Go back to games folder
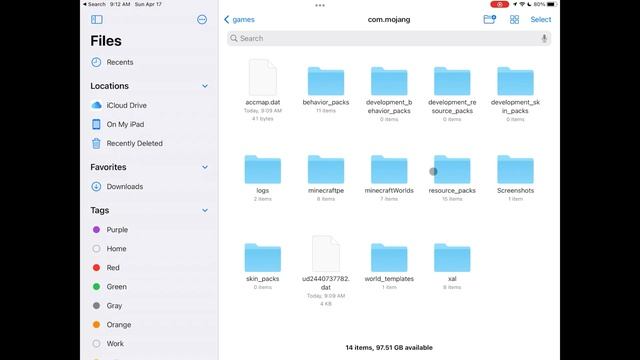 (x=239, y=19)
